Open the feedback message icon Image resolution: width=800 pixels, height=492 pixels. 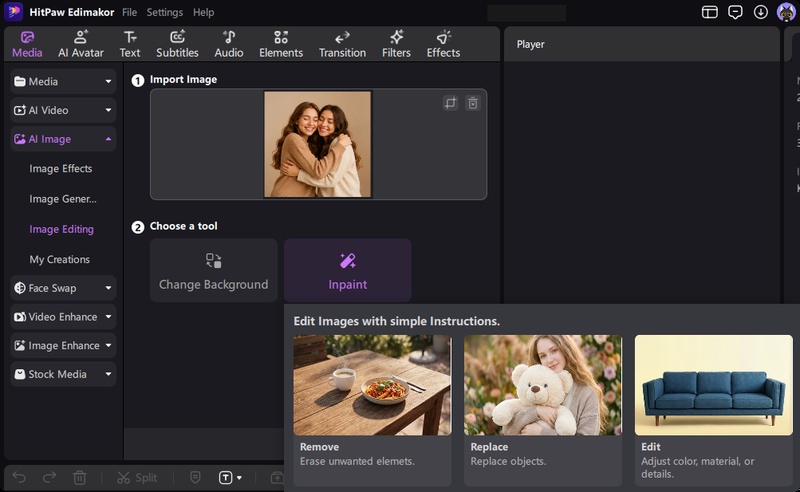pyautogui.click(x=735, y=12)
